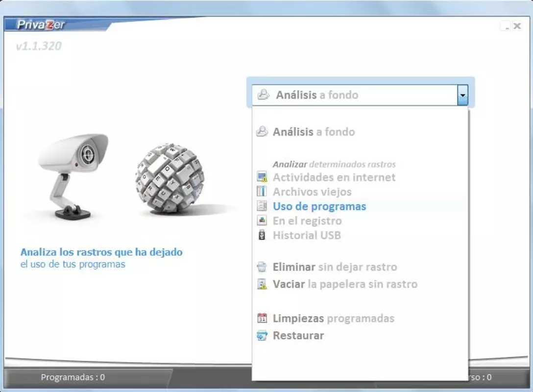Select Vaciar la papelera sin rastro
Image resolution: width=533 pixels, height=392 pixels.
click(345, 284)
